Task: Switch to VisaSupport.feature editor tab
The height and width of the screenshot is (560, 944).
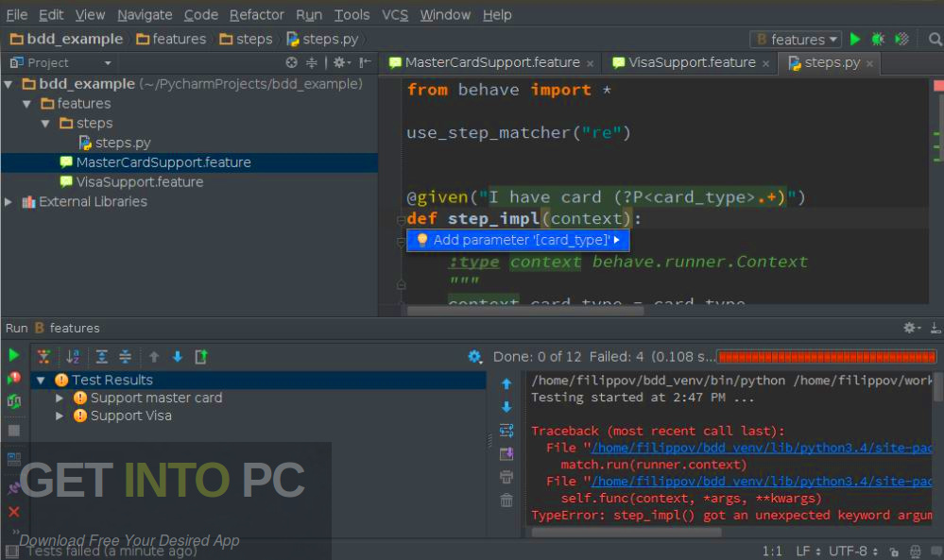Action: (691, 62)
